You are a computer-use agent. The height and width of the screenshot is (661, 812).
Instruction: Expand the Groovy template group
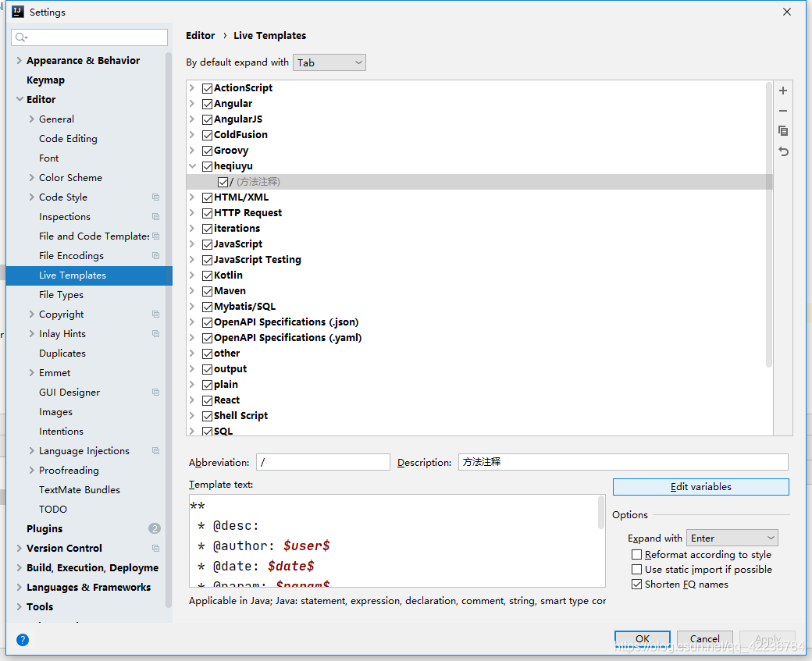tap(192, 150)
